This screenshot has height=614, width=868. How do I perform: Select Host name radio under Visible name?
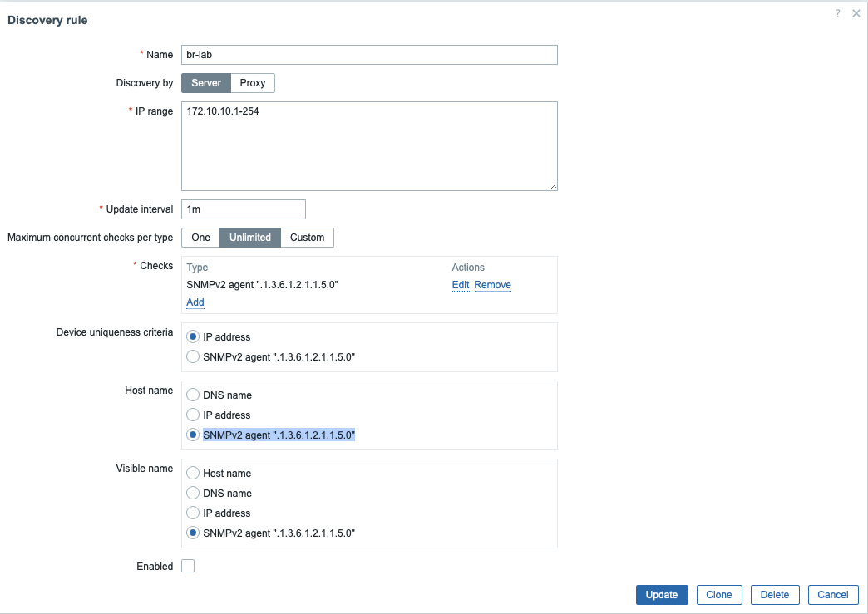pos(194,474)
